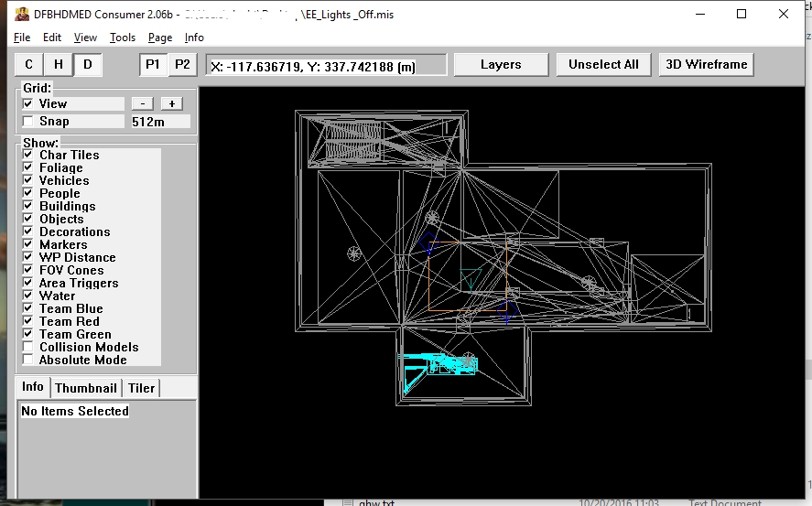Toggle Decorations visibility
The image size is (812, 506).
coord(28,231)
